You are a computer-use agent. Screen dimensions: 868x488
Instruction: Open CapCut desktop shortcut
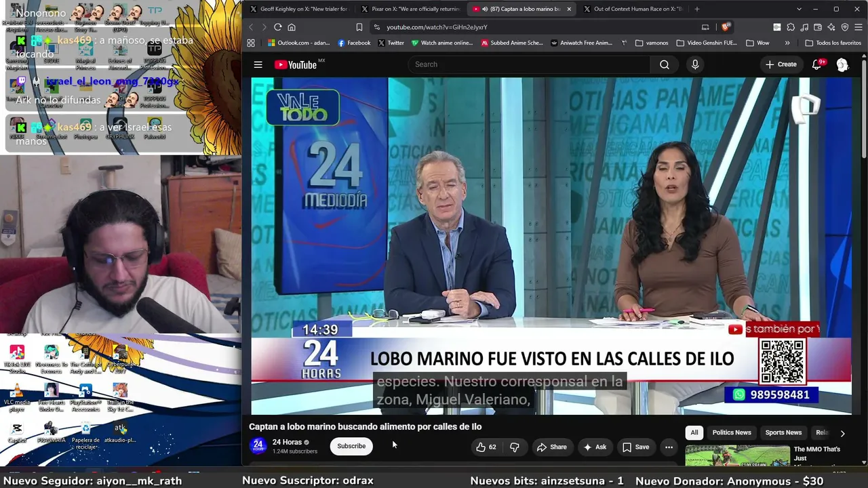pyautogui.click(x=17, y=432)
